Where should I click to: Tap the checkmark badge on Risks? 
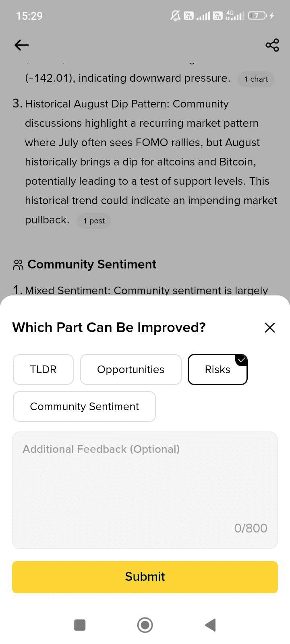coord(241,360)
